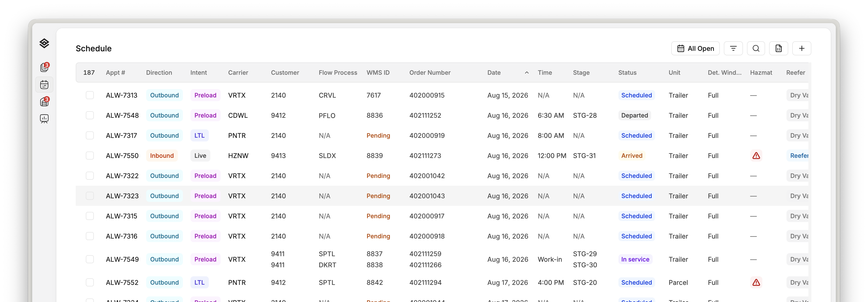Click the Unit column header
The width and height of the screenshot is (868, 302).
tap(674, 72)
